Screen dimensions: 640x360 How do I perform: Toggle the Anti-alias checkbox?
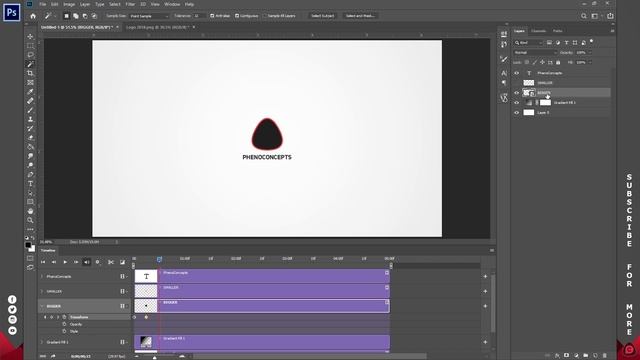tap(212, 16)
